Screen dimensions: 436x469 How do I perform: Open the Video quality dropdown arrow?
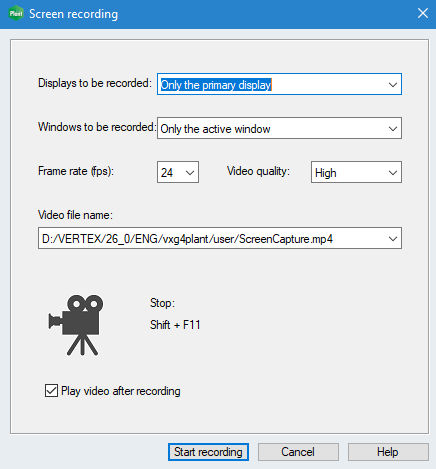[393, 173]
